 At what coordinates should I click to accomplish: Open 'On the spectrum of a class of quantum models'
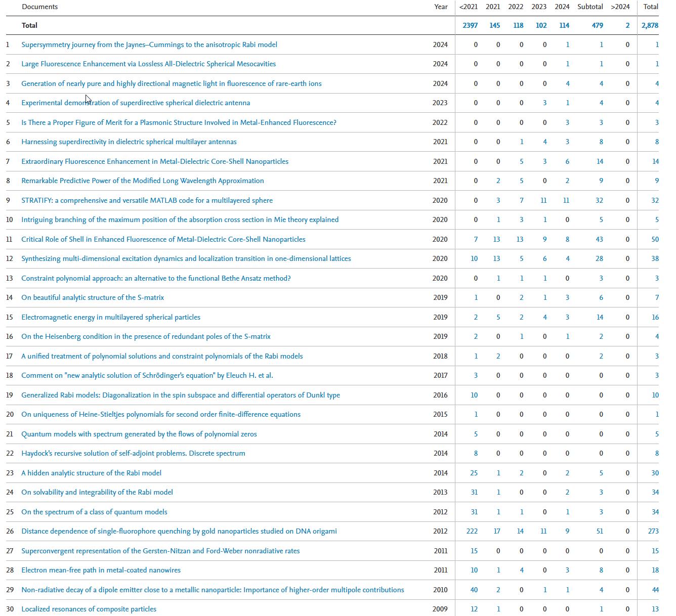[94, 512]
